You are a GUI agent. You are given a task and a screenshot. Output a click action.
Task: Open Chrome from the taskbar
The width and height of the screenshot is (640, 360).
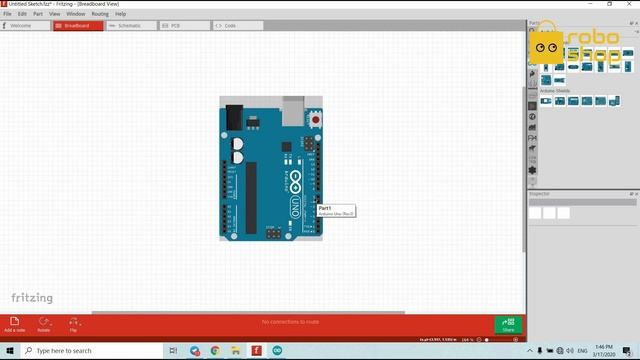point(215,351)
